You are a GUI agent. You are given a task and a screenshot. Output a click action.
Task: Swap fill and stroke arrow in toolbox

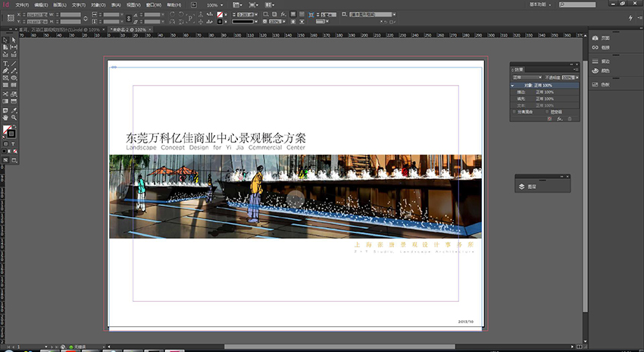coord(15,126)
